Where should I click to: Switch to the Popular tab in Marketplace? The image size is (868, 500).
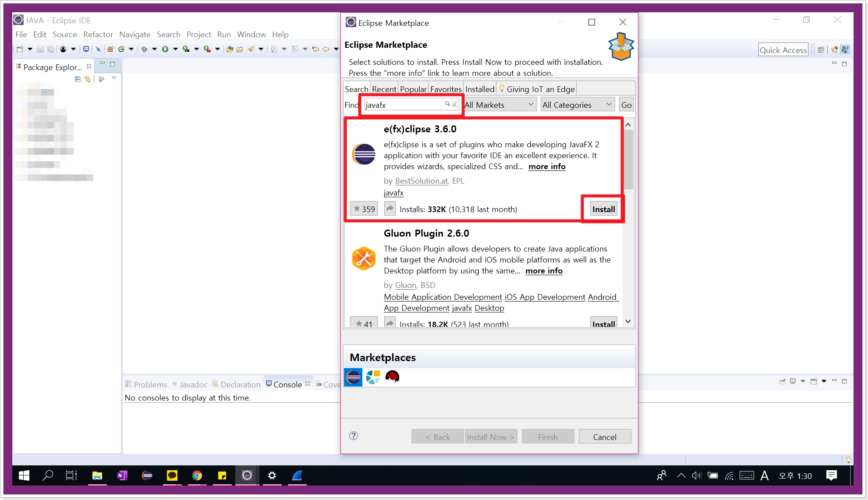[413, 89]
